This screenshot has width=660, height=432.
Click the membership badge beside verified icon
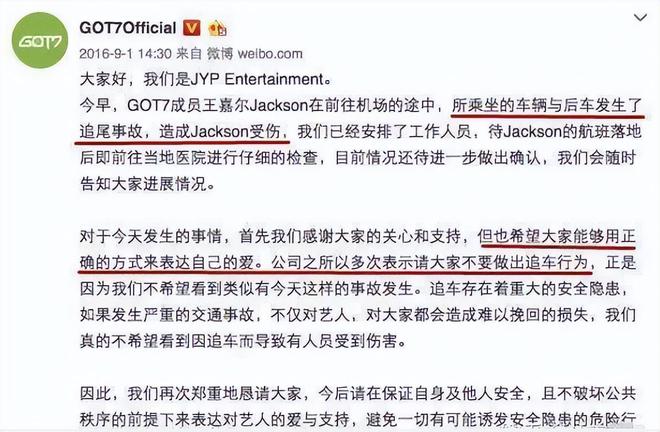click(x=218, y=28)
